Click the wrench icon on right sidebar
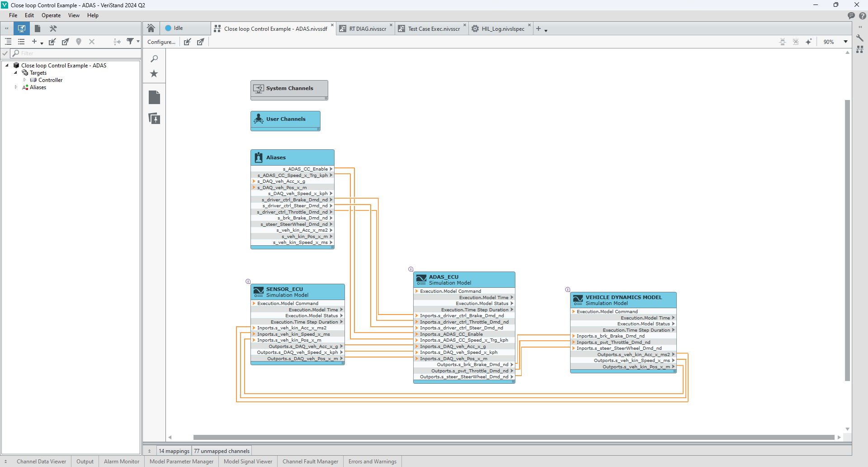This screenshot has height=467, width=868. 860,38
